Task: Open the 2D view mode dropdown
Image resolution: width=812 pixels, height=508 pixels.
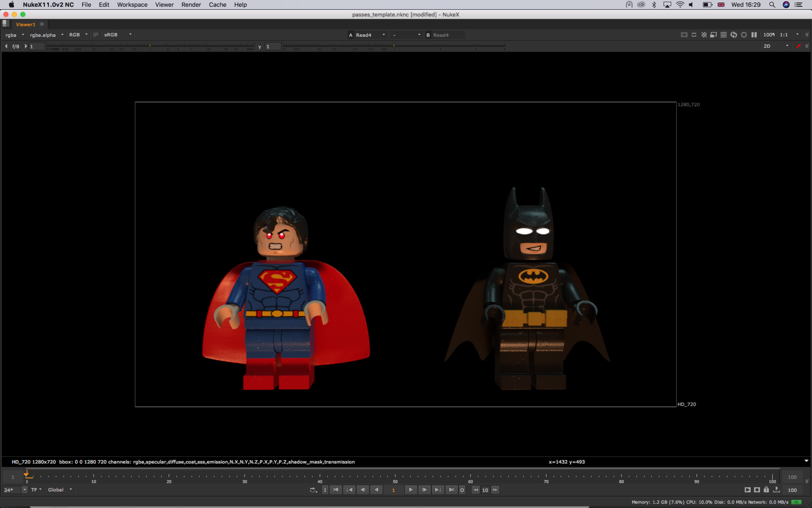Action: (x=775, y=46)
